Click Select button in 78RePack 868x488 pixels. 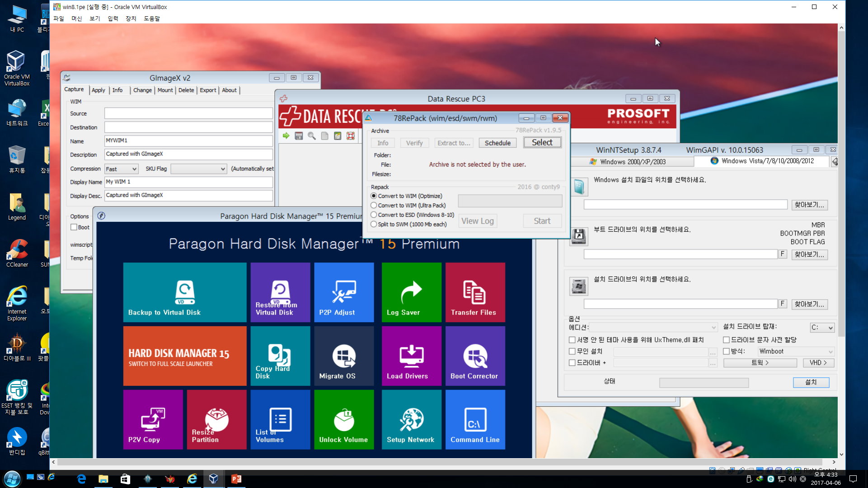tap(542, 142)
